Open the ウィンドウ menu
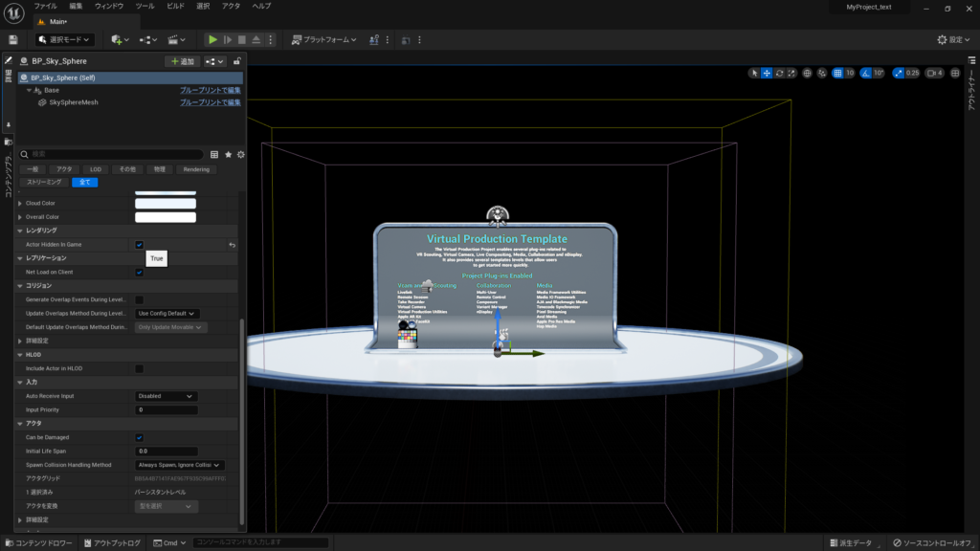 108,7
